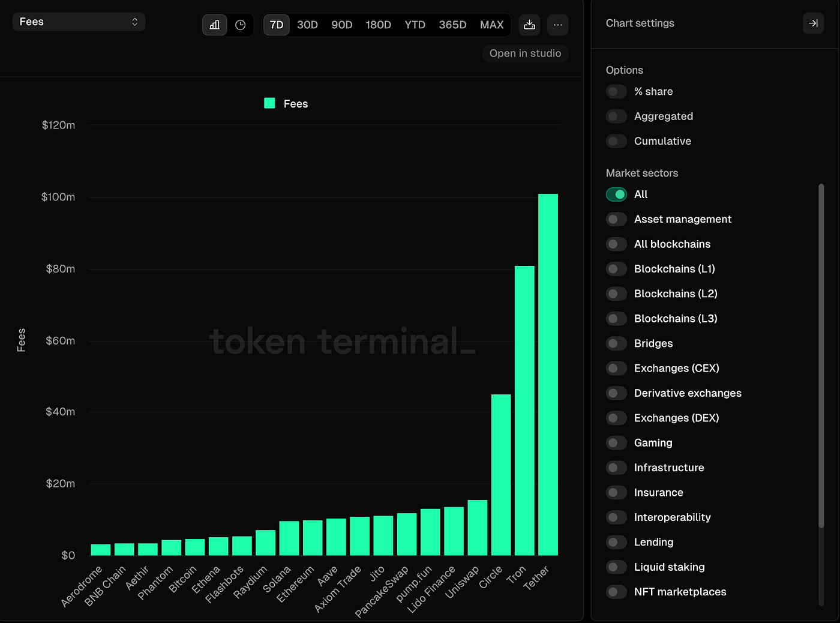
Task: Download chart data via download icon
Action: point(529,25)
